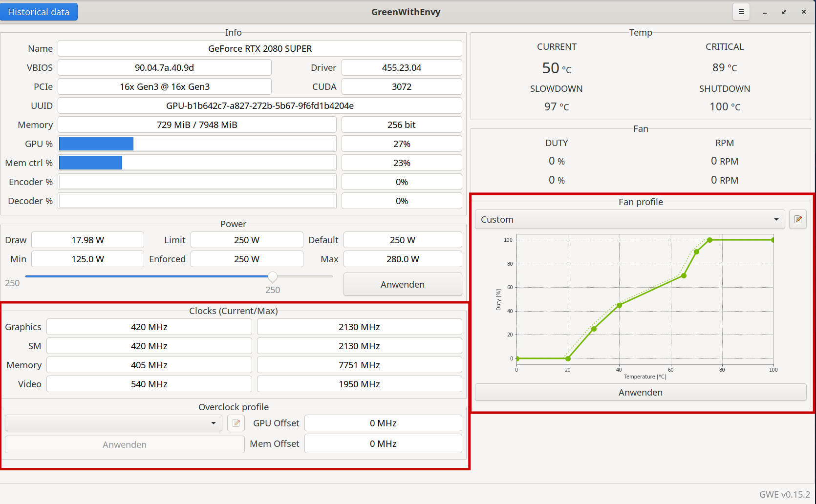Viewport: 816px width, 504px height.
Task: Click SM current clock 420 MHz
Action: tap(149, 346)
